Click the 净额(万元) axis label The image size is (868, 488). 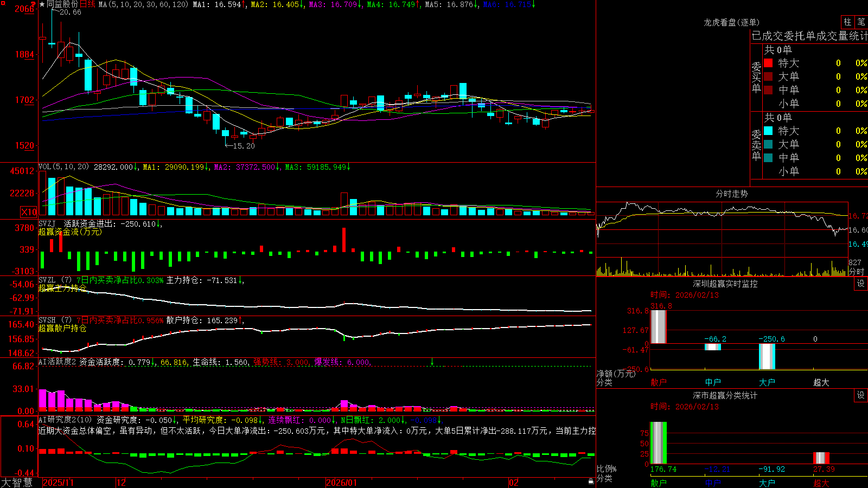pyautogui.click(x=616, y=374)
